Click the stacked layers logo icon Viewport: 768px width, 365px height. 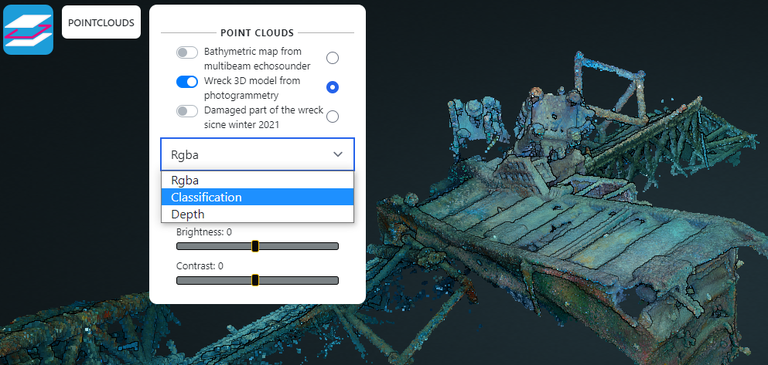[28, 29]
